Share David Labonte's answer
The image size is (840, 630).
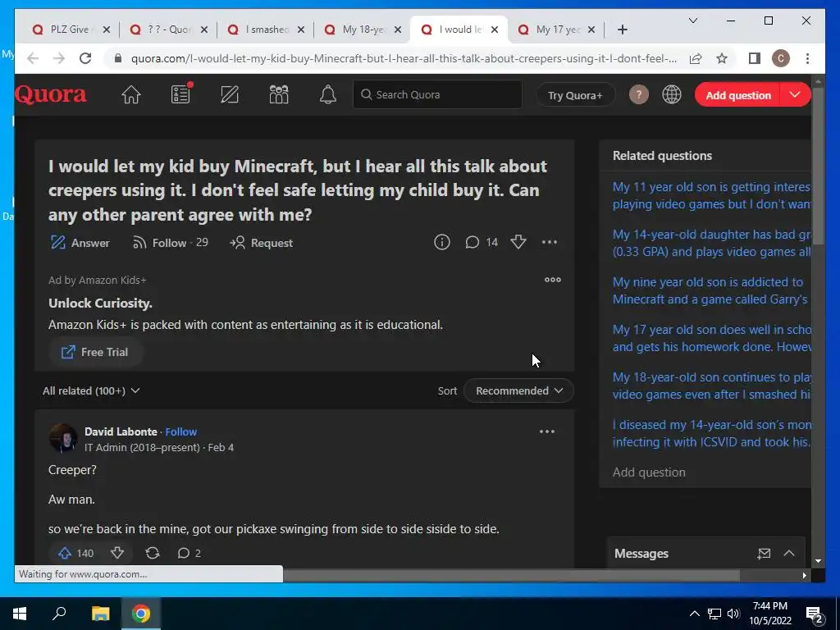pyautogui.click(x=152, y=553)
